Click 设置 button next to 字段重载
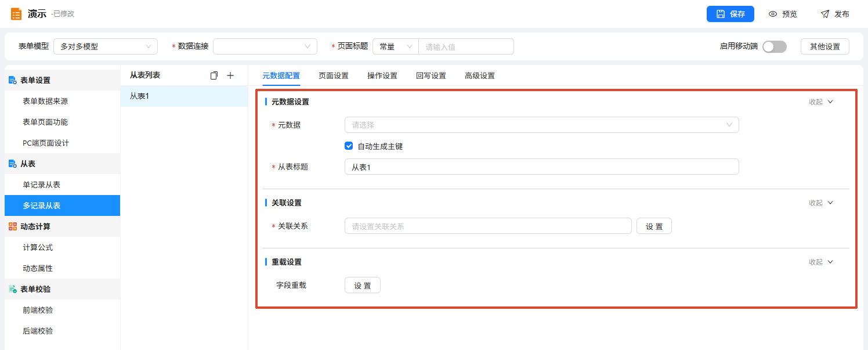 [x=363, y=285]
